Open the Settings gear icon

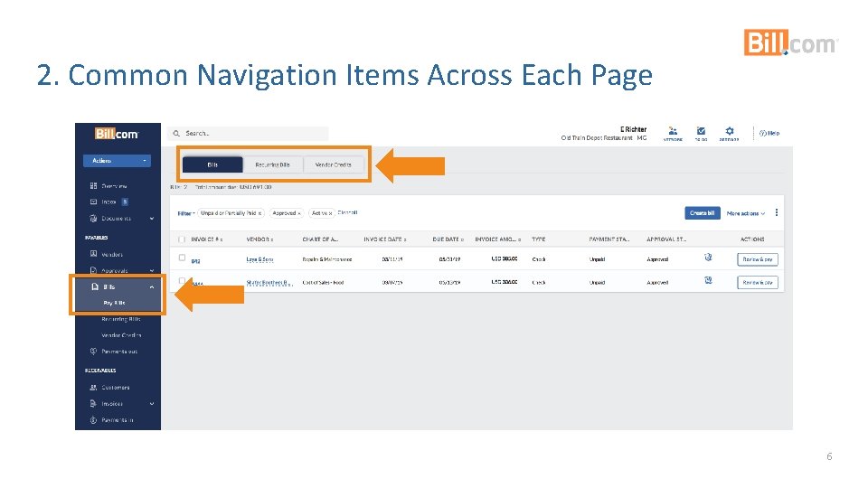[729, 131]
